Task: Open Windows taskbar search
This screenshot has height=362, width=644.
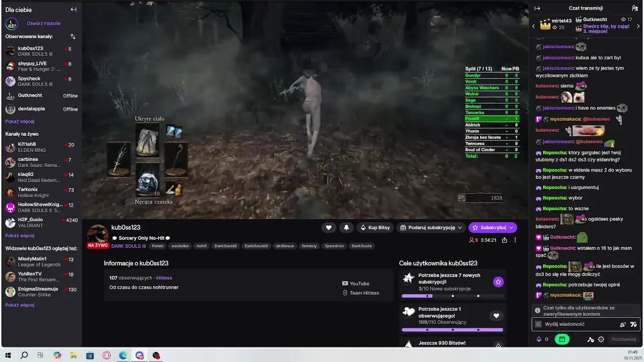Action: [24, 355]
